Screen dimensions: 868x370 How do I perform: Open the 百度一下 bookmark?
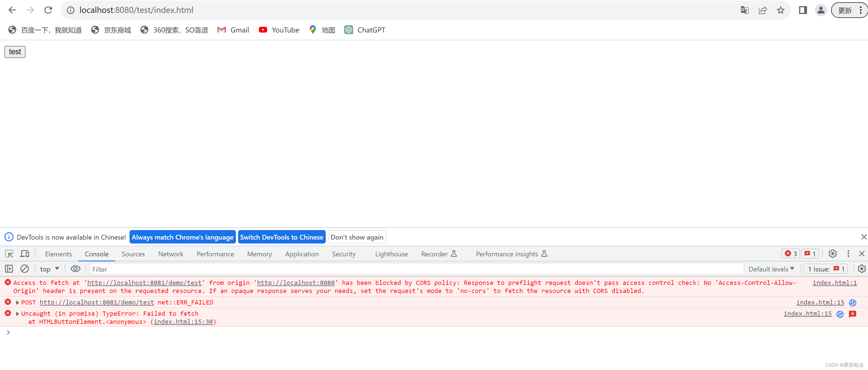[45, 30]
